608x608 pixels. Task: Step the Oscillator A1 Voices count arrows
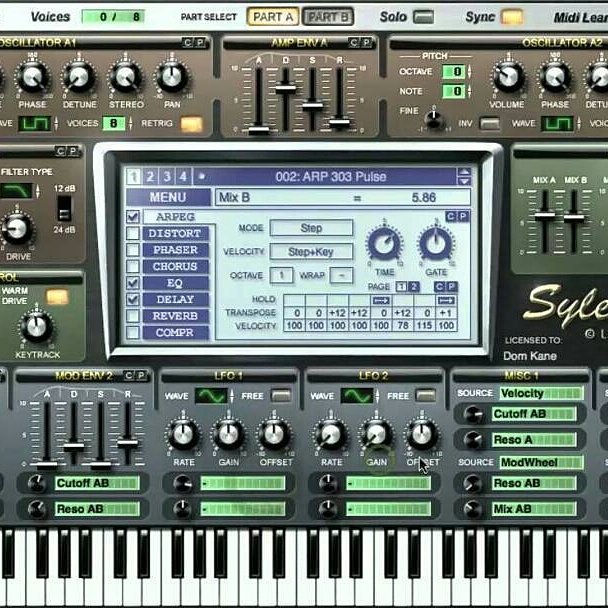coord(131,123)
